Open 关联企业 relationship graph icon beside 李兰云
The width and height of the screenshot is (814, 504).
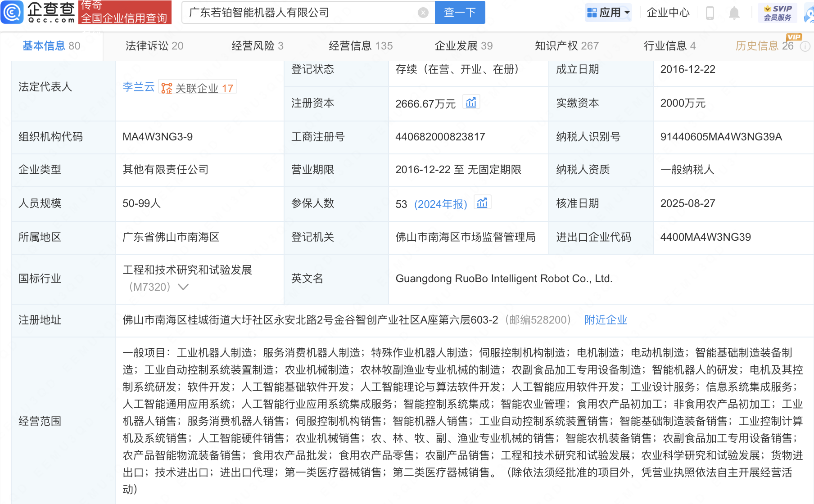click(167, 88)
